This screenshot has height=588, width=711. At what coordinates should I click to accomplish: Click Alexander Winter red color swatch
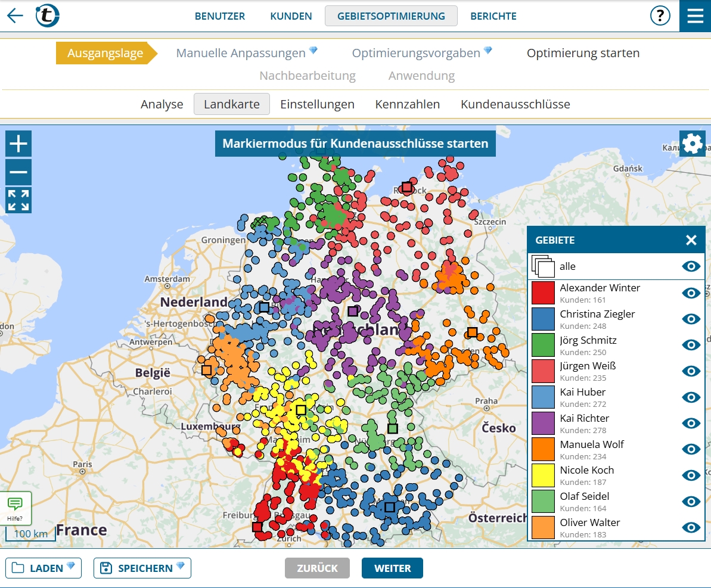543,293
